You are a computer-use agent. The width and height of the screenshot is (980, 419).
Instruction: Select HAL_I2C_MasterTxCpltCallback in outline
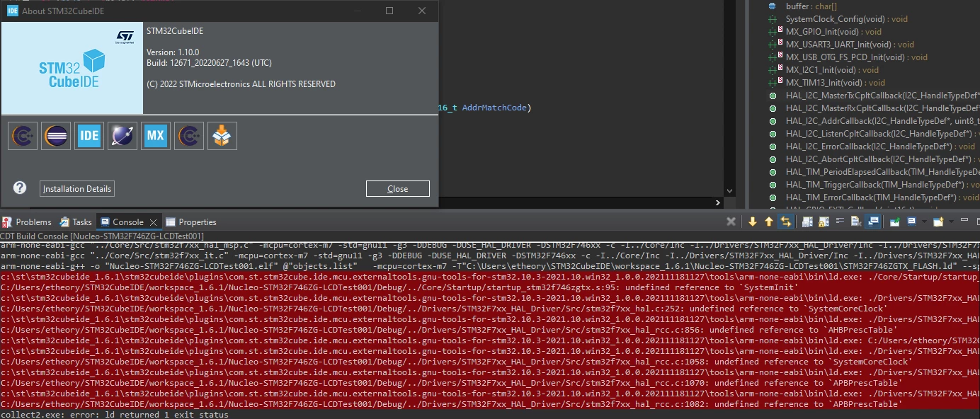tap(882, 95)
